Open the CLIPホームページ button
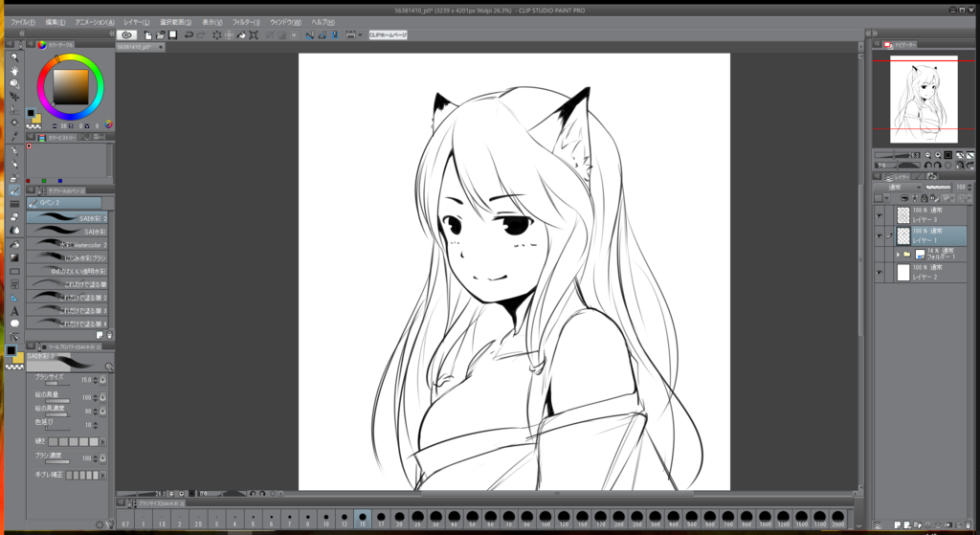This screenshot has width=980, height=535. click(389, 35)
